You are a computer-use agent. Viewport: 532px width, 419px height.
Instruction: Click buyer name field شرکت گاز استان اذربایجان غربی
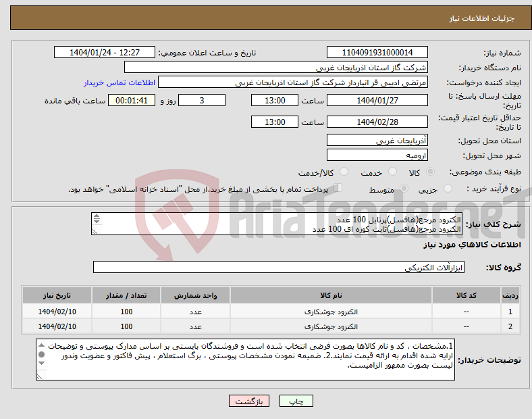tap(276, 67)
